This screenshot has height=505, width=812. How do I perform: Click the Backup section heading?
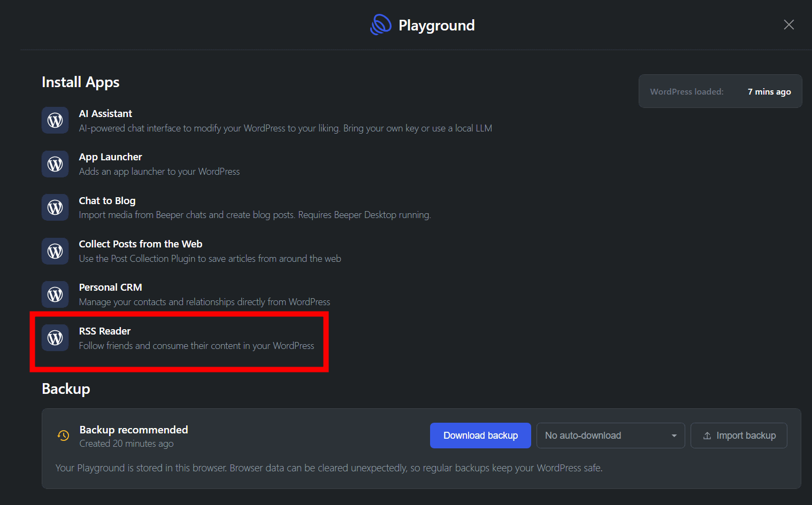pyautogui.click(x=66, y=389)
